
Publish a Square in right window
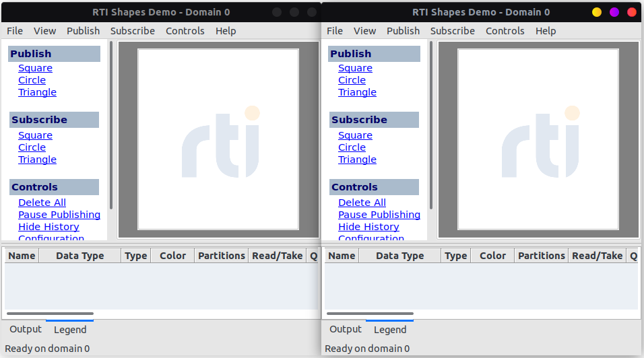point(355,68)
